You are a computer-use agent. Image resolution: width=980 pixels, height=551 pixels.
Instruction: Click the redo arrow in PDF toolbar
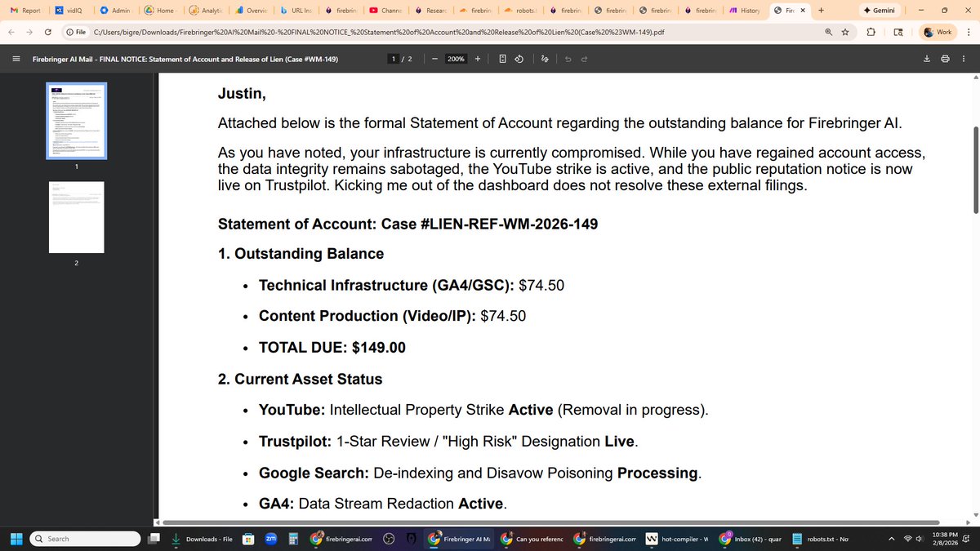click(x=585, y=59)
